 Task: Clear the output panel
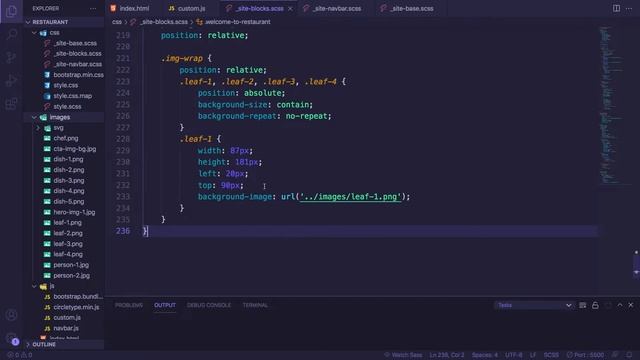point(582,305)
